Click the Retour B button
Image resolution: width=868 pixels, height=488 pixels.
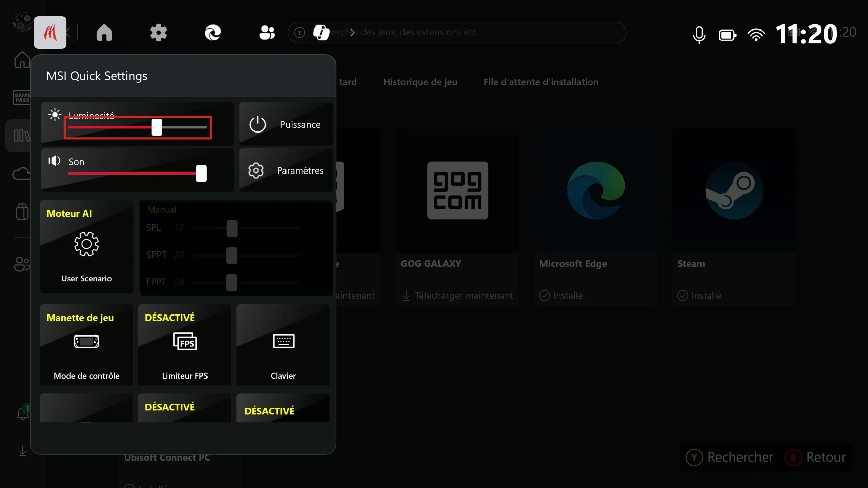(x=815, y=457)
